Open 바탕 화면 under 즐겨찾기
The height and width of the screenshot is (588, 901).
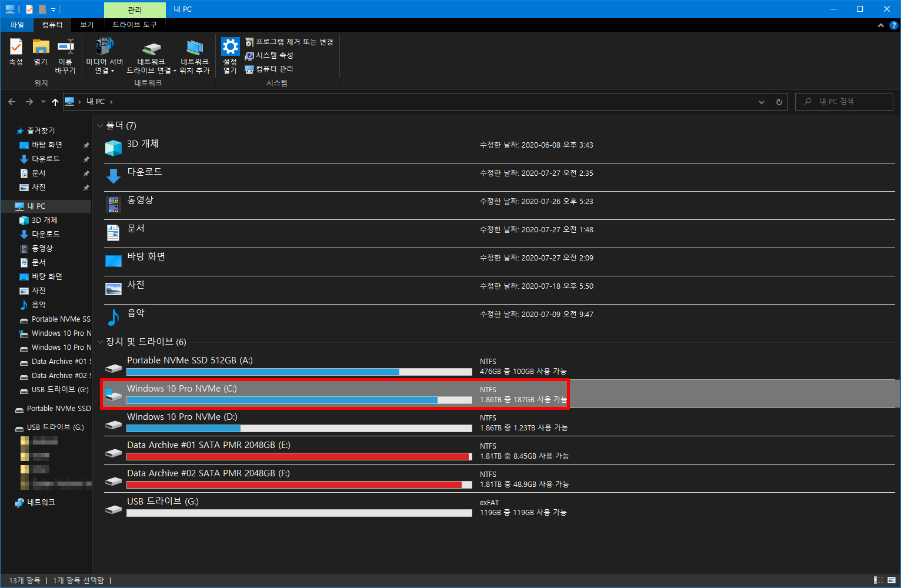(46, 145)
